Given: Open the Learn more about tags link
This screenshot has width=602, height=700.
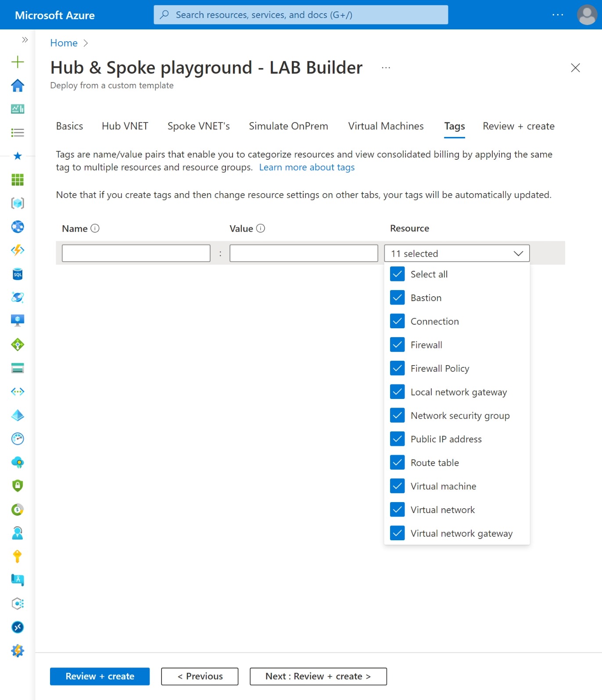Looking at the screenshot, I should coord(307,167).
